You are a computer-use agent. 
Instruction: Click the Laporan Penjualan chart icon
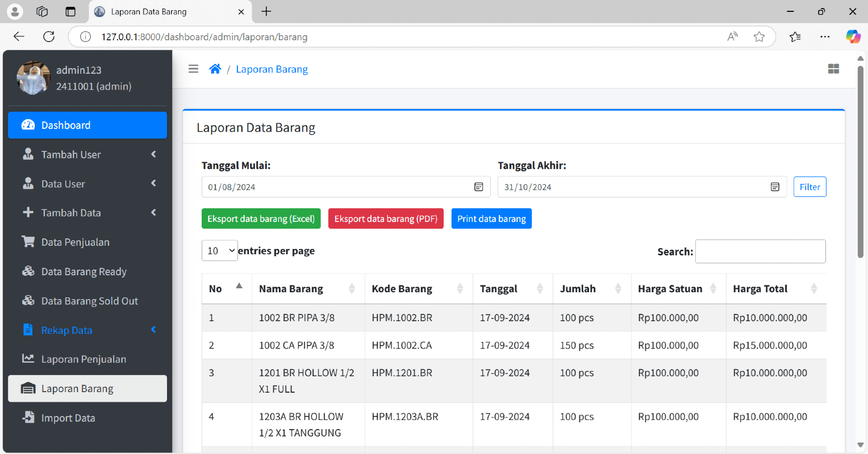[x=28, y=359]
